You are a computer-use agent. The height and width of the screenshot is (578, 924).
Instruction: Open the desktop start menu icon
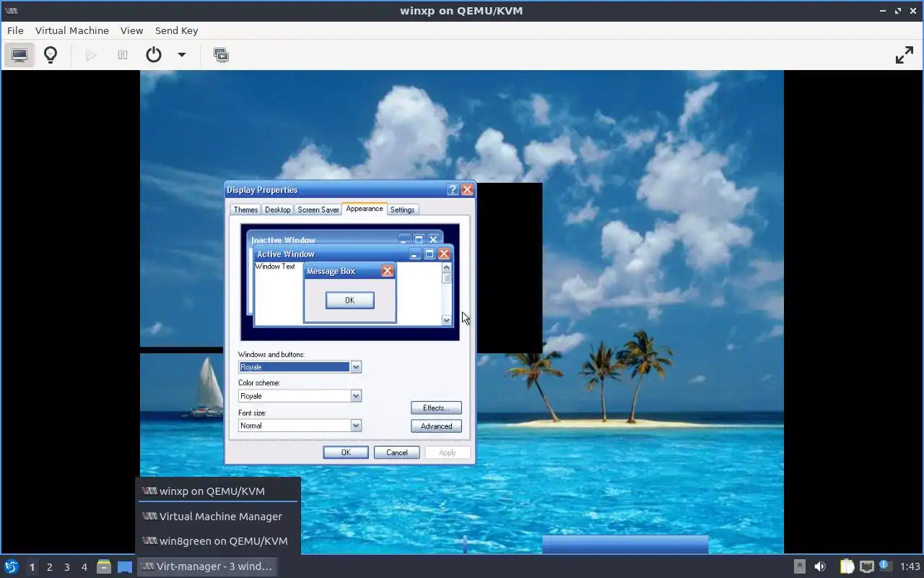pos(12,566)
